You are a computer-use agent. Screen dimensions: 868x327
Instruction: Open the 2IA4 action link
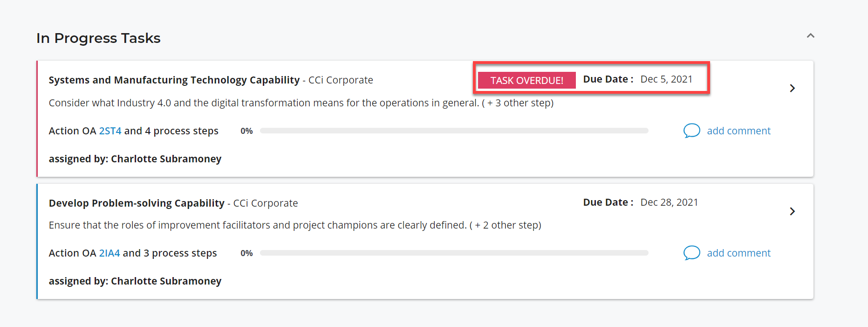pos(109,253)
